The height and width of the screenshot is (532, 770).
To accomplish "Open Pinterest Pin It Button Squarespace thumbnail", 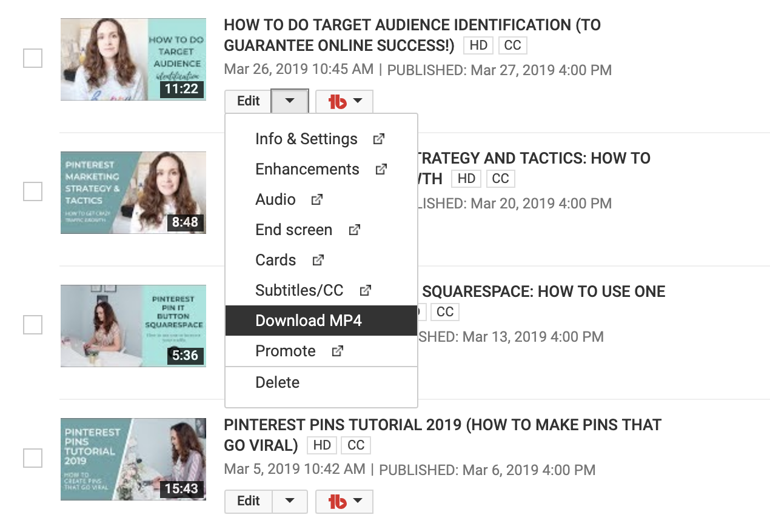I will click(x=133, y=326).
